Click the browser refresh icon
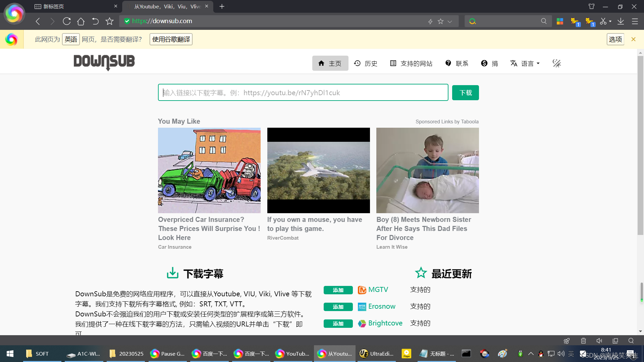The height and width of the screenshot is (362, 644). point(67,21)
